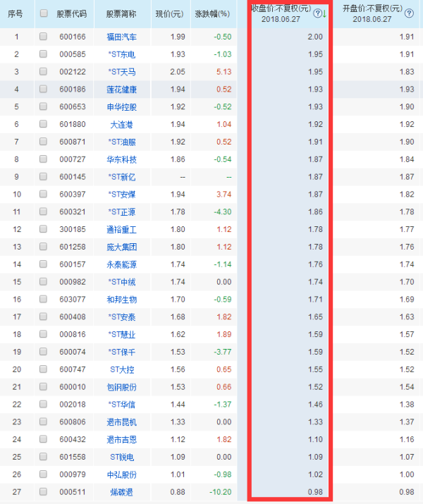Screen dimensions: 423x504
Task: Click help icon beside 开盘价:不复权 header
Action: click(x=409, y=13)
